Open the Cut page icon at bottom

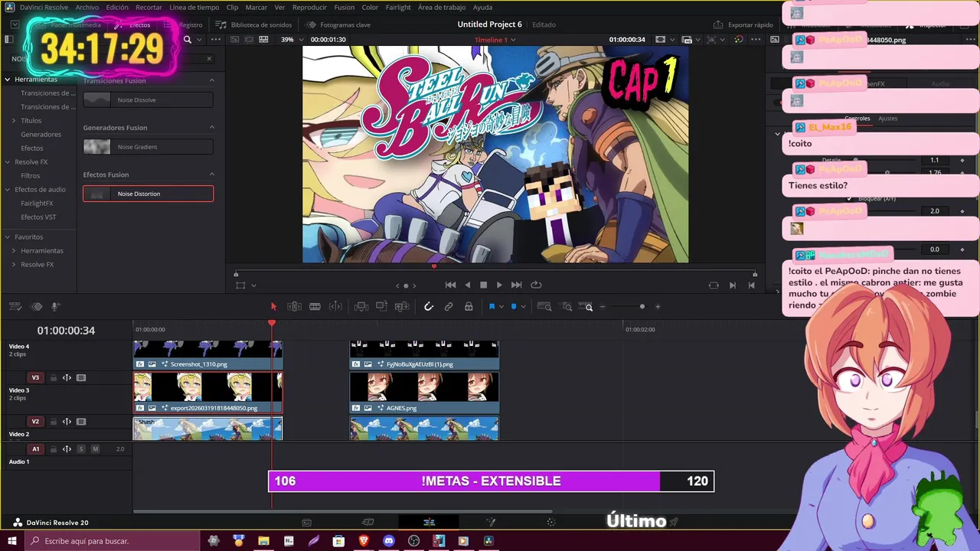[x=367, y=522]
